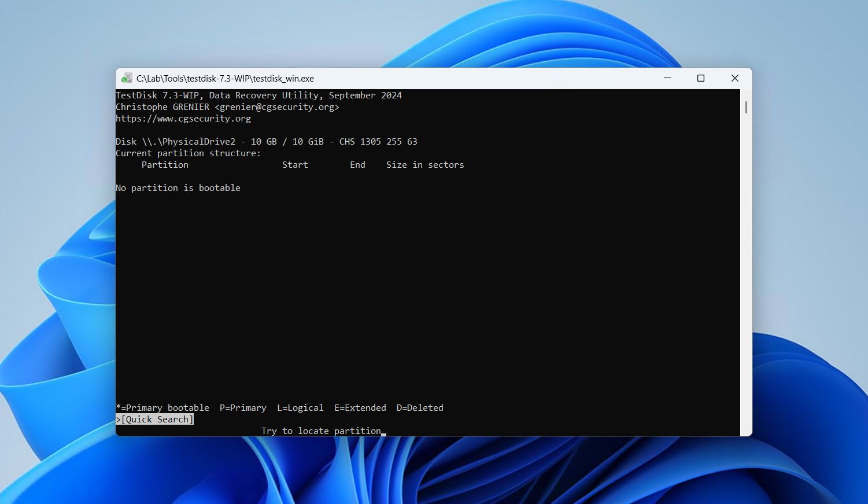
Task: Click the 'Partition' column header
Action: coord(165,165)
